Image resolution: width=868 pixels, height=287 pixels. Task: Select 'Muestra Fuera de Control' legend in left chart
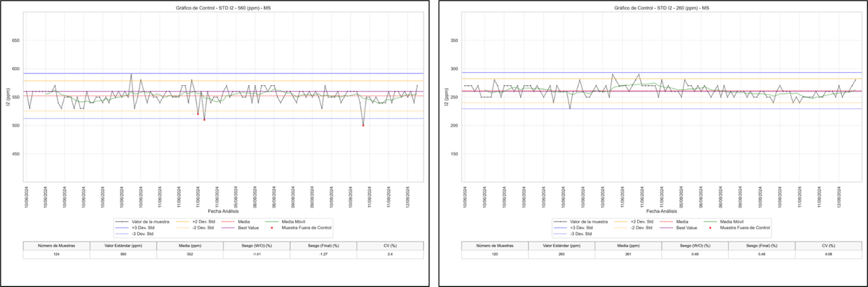pyautogui.click(x=306, y=228)
